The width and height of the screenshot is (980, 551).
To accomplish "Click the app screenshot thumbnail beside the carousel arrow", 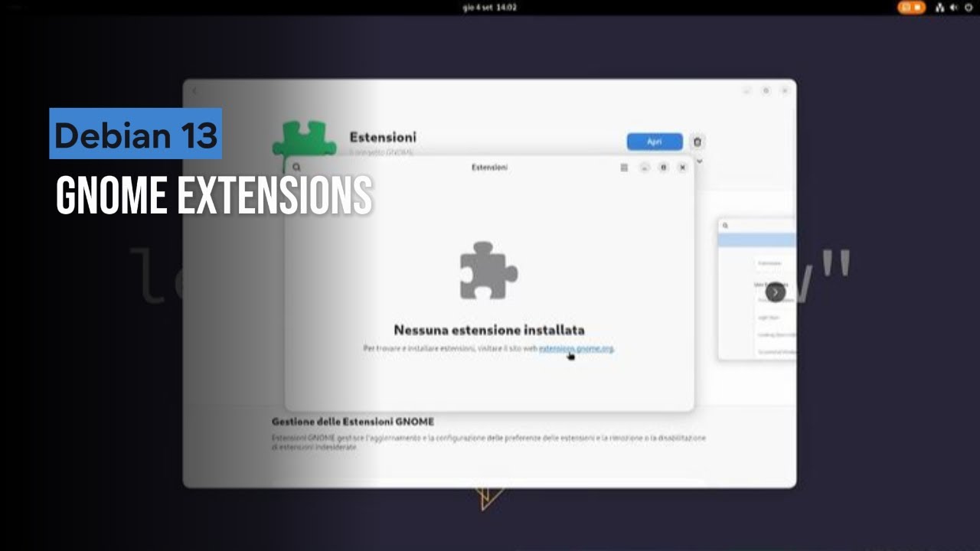I will click(757, 289).
